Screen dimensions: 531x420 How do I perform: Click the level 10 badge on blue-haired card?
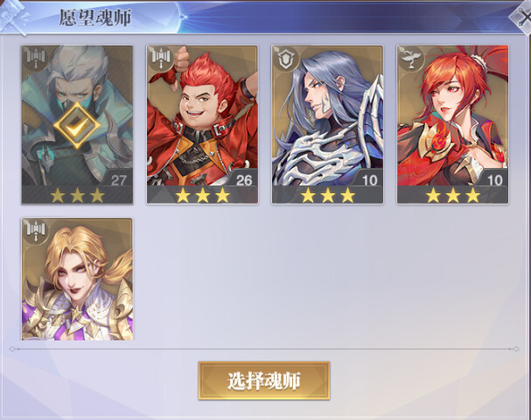[x=369, y=179]
